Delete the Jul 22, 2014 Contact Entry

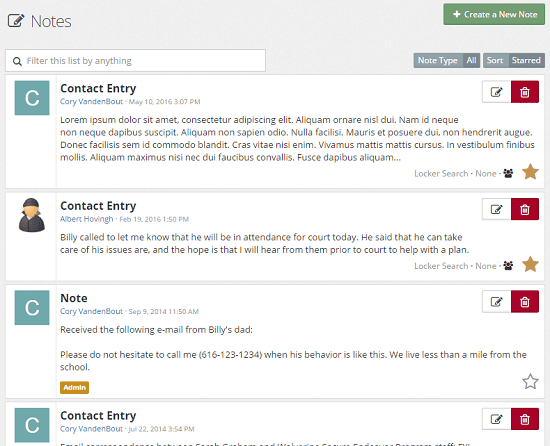525,419
